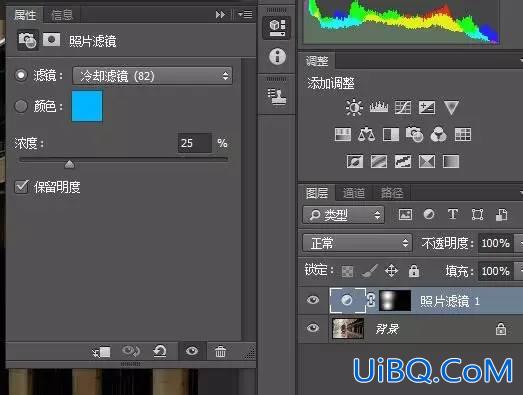Select the layer mask icon in Properties header
523x395 pixels.
pos(51,40)
